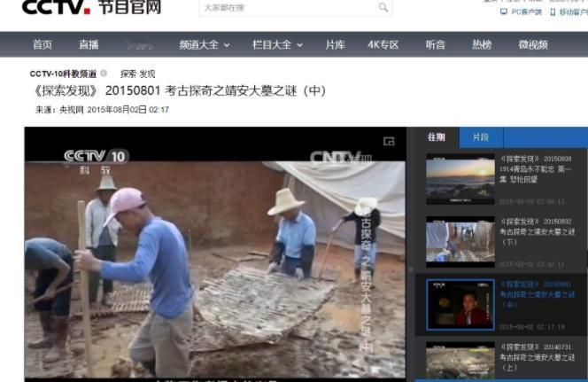Click the main video player frame
This screenshot has height=382, width=588.
215,254
